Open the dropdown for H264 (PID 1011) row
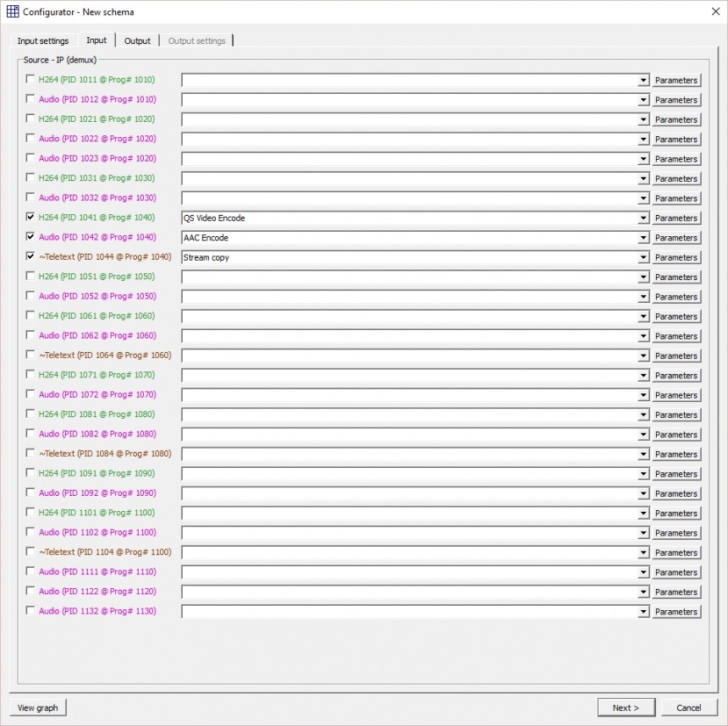Viewport: 728px width, 726px height. point(643,80)
